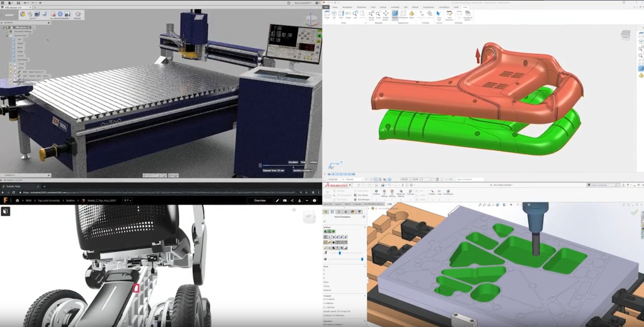Toggle visibility of Router Table assembly
The width and height of the screenshot is (644, 327).
tap(11, 76)
